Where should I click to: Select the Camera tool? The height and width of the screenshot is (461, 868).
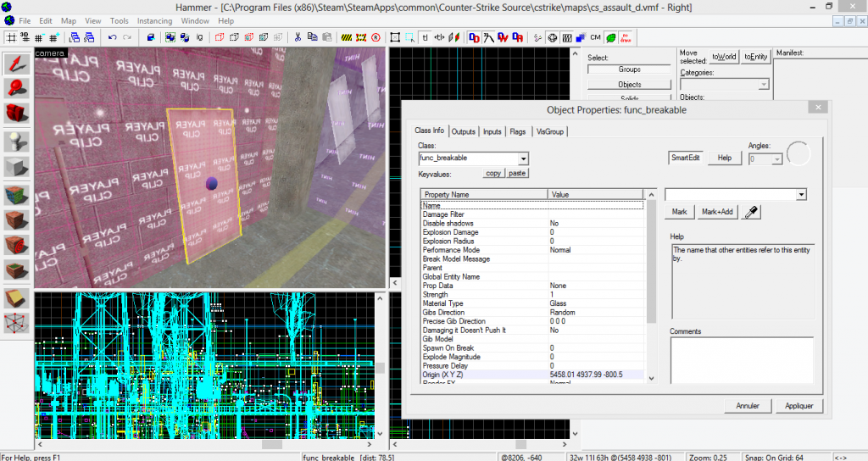point(17,114)
